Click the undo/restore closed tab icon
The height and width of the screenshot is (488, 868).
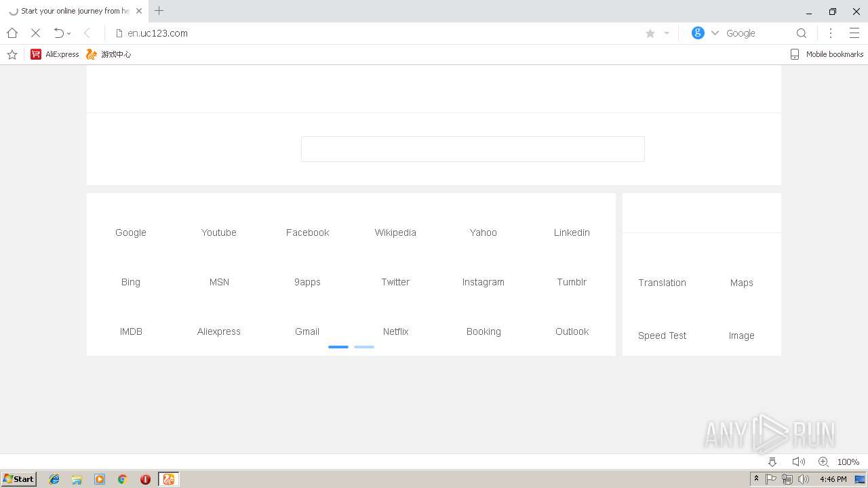(59, 33)
